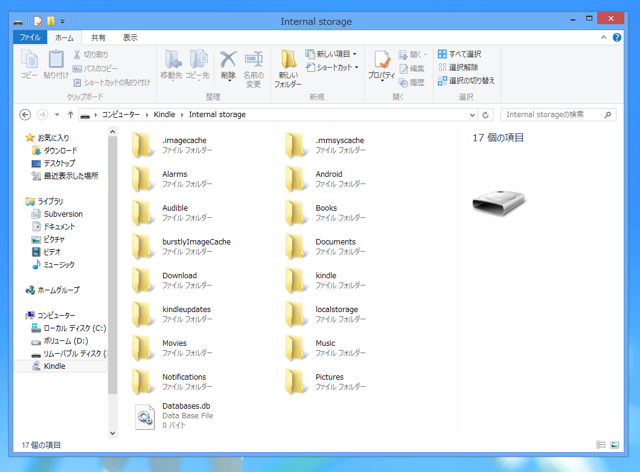
Task: Switch to details view icon in status bar
Action: 601,445
